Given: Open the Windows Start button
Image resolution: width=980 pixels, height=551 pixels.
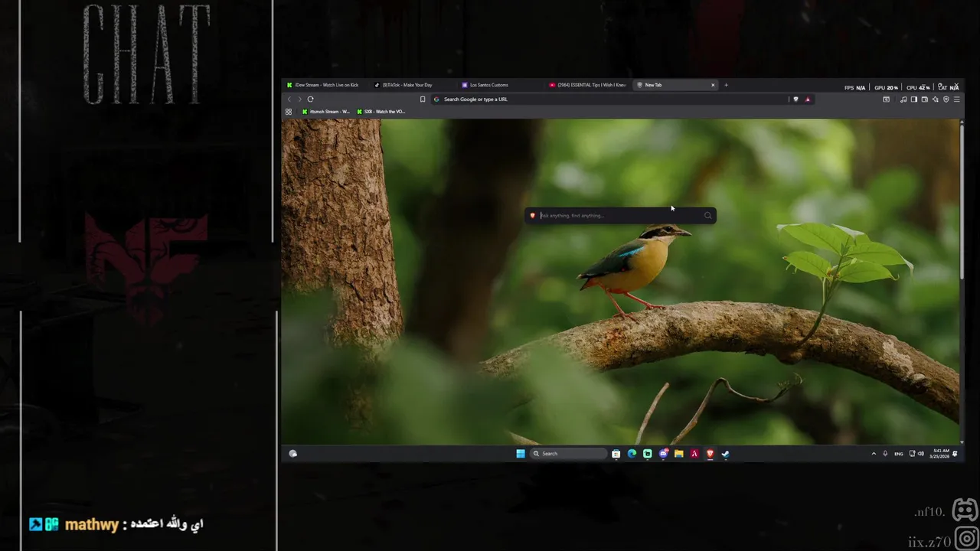Looking at the screenshot, I should tap(521, 454).
